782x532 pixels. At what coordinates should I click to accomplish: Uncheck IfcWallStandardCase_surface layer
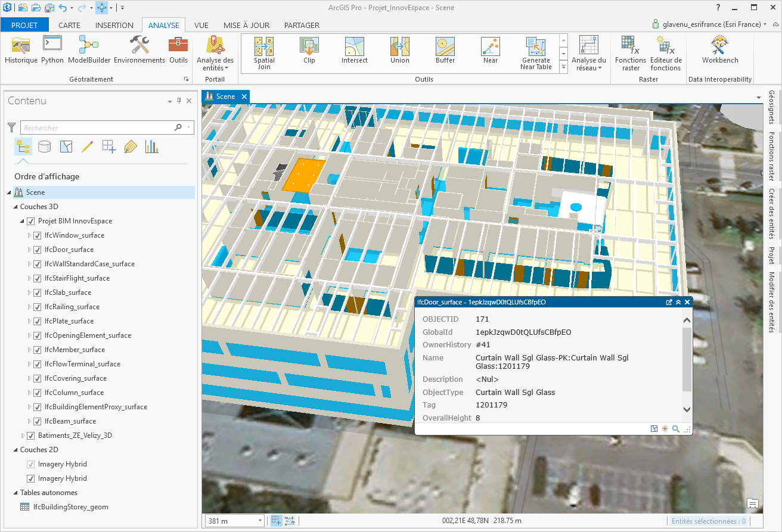click(x=37, y=264)
